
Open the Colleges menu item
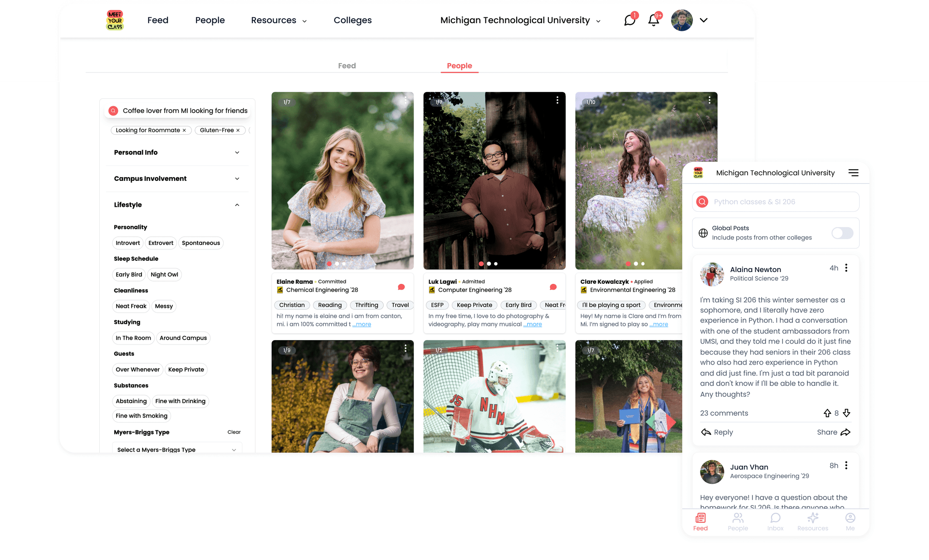pyautogui.click(x=352, y=20)
